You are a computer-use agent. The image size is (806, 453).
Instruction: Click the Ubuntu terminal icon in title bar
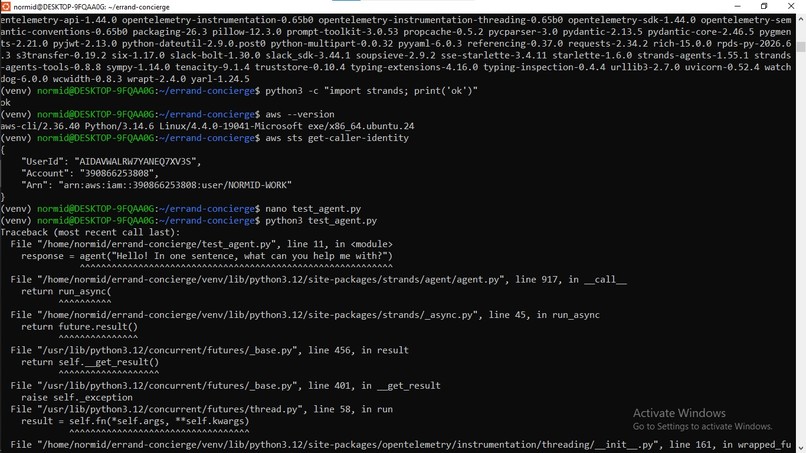click(x=6, y=6)
